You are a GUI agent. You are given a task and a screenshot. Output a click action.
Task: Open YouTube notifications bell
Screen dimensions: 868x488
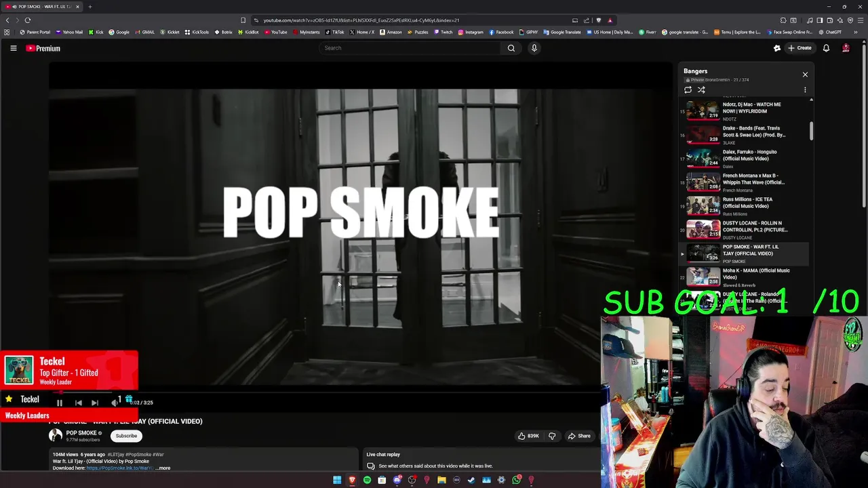click(x=826, y=48)
